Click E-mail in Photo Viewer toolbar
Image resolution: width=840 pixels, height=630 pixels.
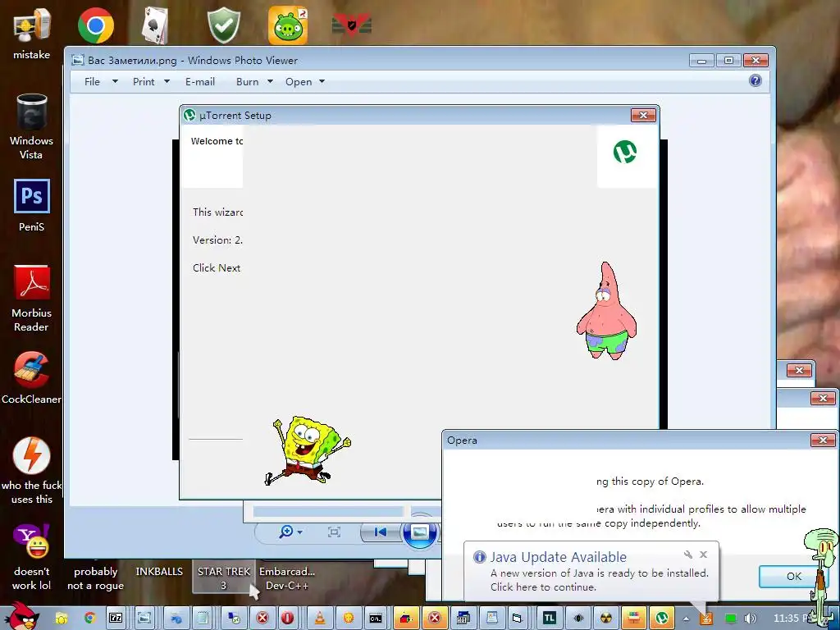(x=200, y=81)
